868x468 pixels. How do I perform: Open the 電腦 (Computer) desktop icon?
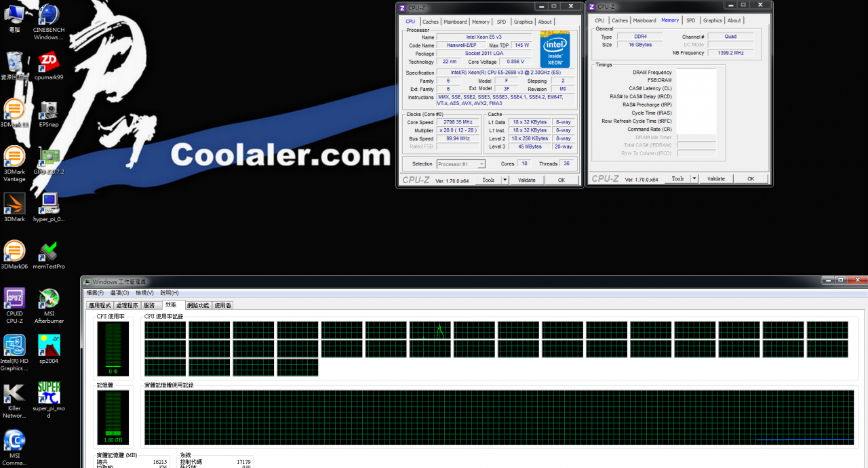coord(14,18)
